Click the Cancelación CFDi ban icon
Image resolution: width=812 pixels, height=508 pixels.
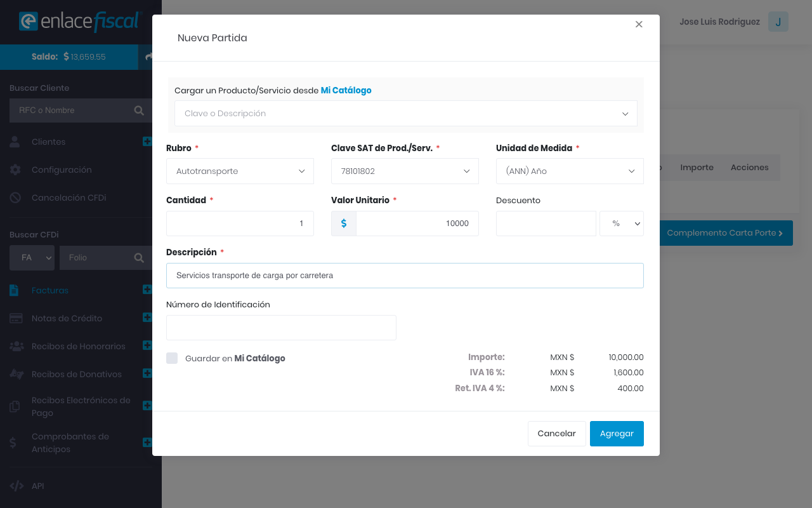pyautogui.click(x=15, y=198)
